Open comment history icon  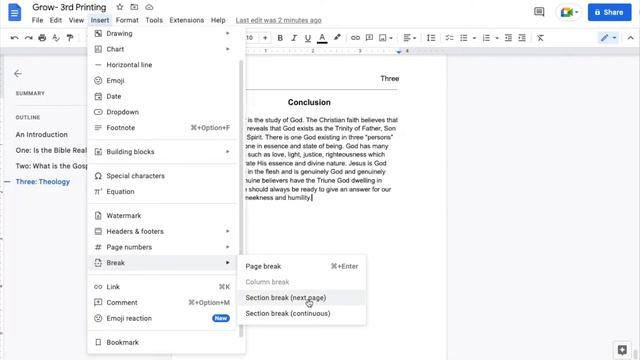539,12
